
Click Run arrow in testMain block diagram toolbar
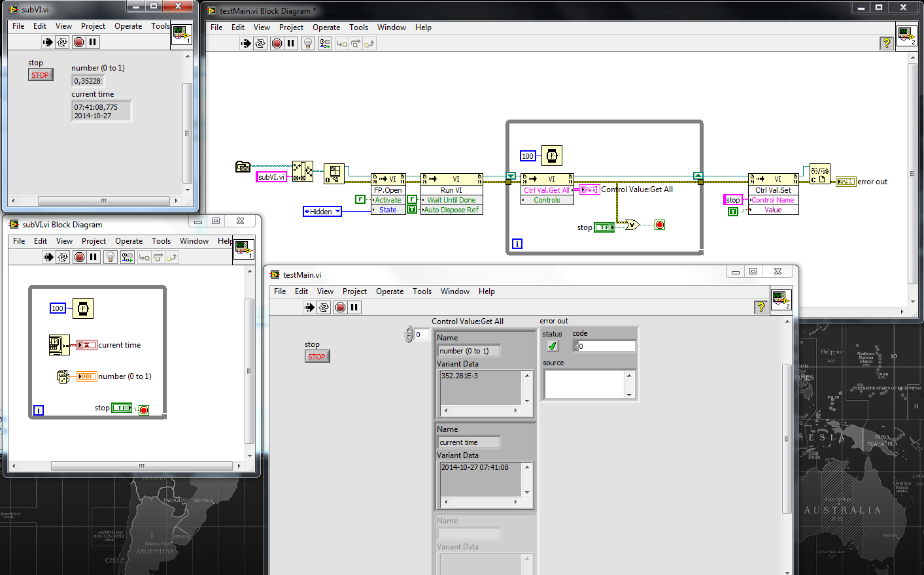point(246,44)
